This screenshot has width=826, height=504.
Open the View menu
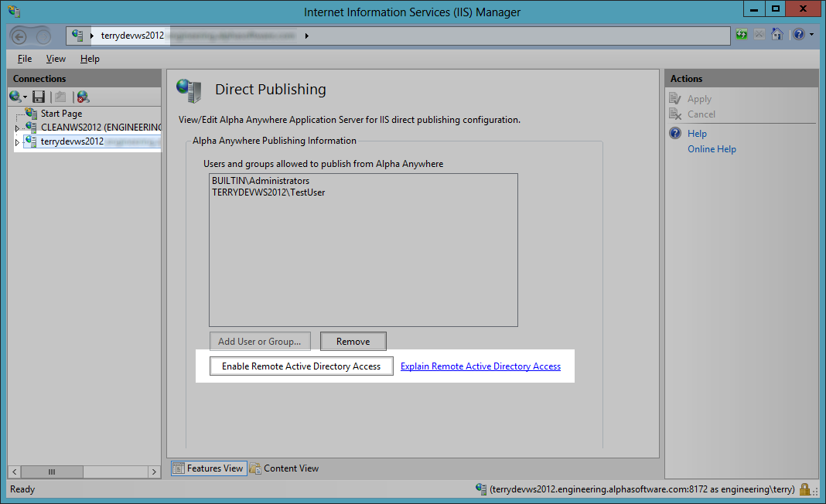[x=56, y=59]
